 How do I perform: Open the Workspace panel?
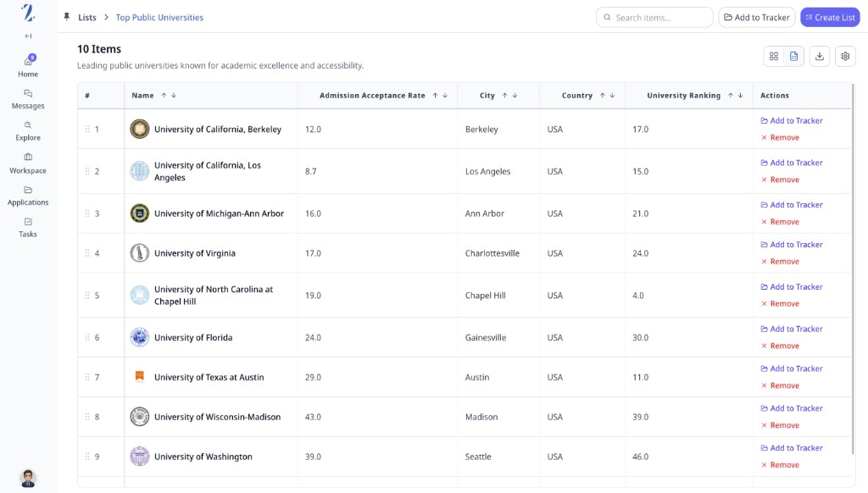[x=28, y=163]
